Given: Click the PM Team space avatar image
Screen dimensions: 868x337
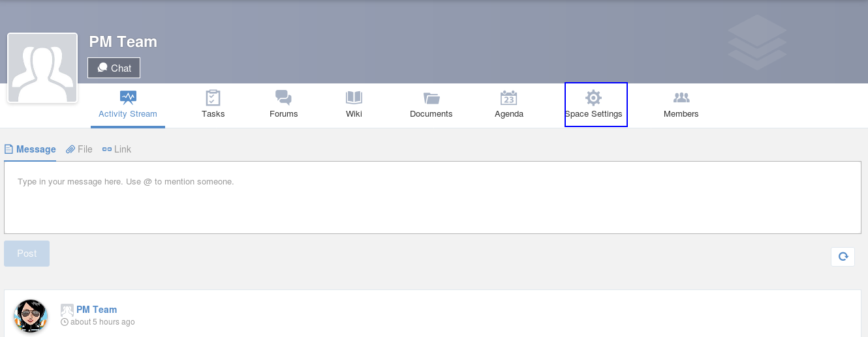Looking at the screenshot, I should click(x=42, y=68).
